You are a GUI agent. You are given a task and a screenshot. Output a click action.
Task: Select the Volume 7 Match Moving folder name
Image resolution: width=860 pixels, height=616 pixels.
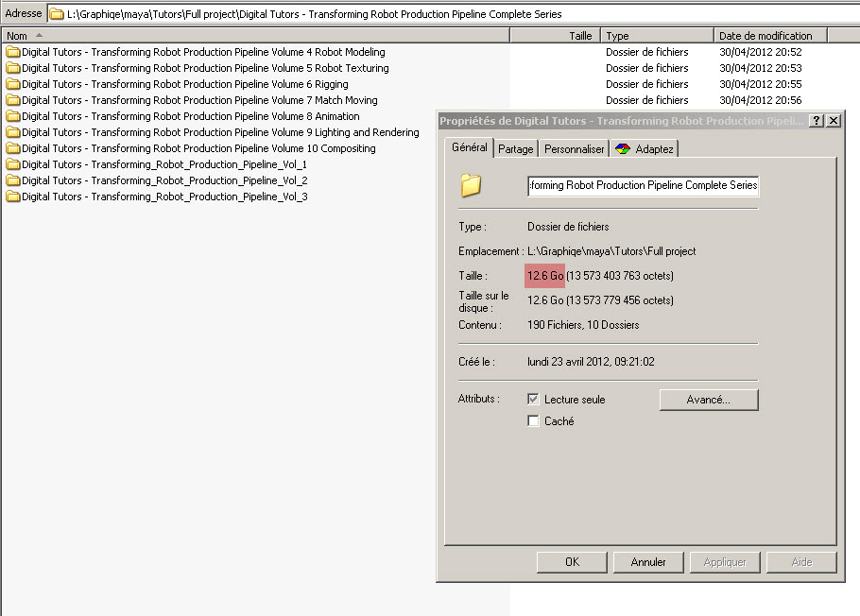(x=199, y=100)
